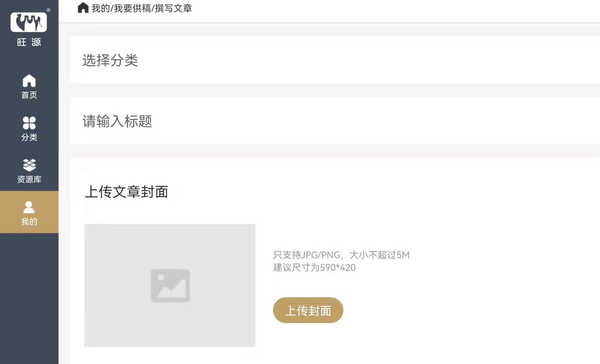
Task: Click the breadcrumb home icon
Action: [x=83, y=8]
